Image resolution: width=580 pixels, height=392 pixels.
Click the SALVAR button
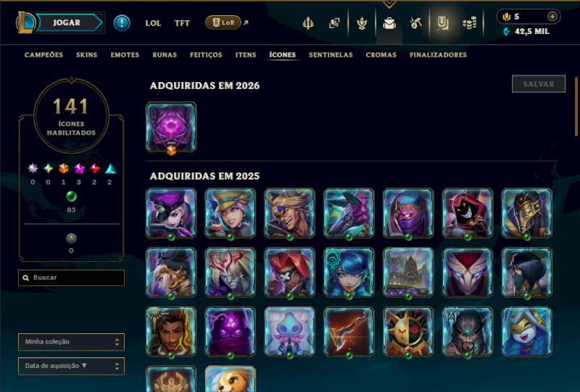click(539, 84)
